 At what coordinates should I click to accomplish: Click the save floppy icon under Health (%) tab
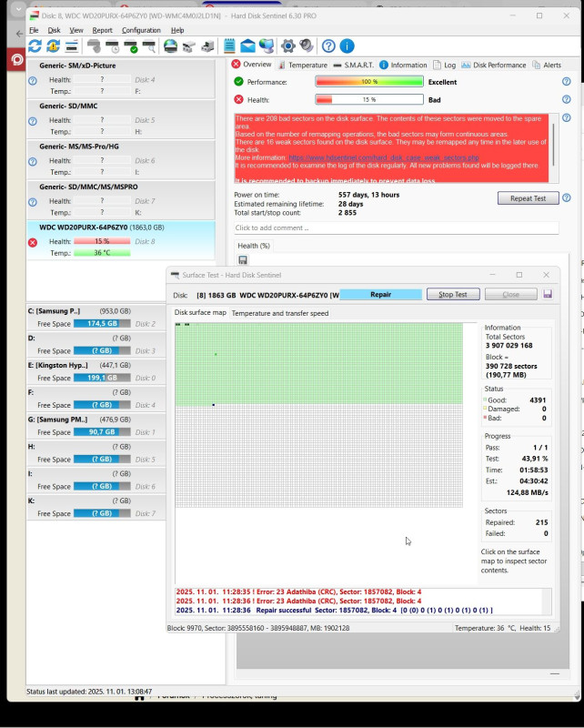(243, 260)
